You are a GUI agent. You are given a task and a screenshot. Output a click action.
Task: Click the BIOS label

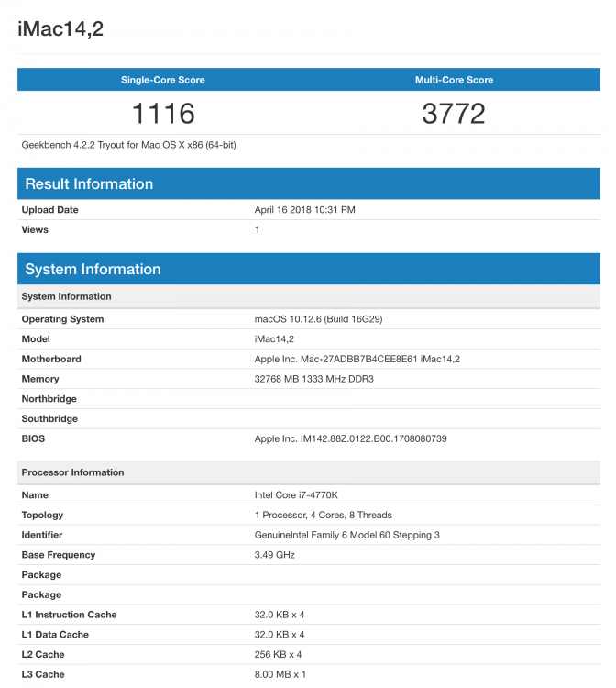pyautogui.click(x=33, y=438)
